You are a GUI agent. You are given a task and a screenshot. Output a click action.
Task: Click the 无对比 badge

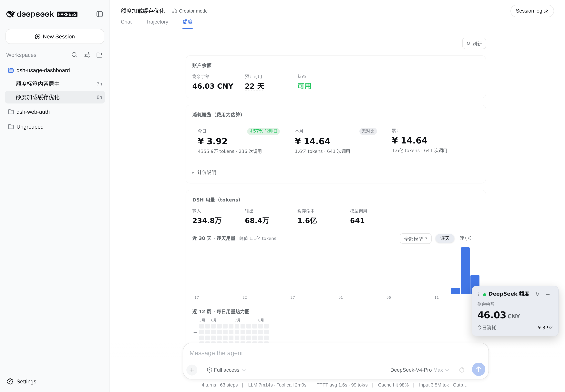[368, 131]
